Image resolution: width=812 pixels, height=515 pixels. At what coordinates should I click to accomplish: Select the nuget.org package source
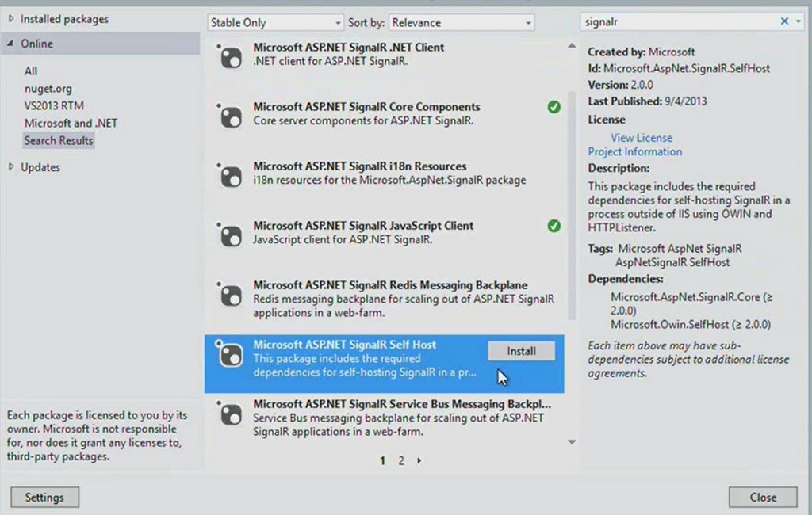point(48,89)
